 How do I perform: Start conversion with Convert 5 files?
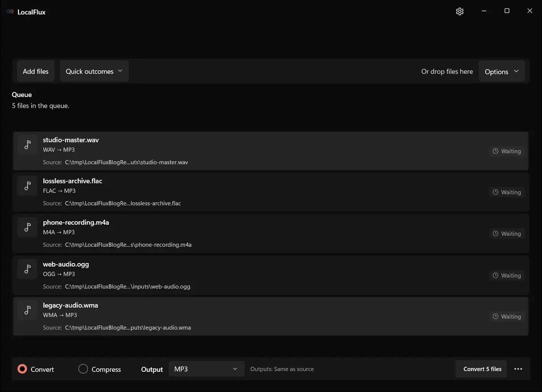481,369
